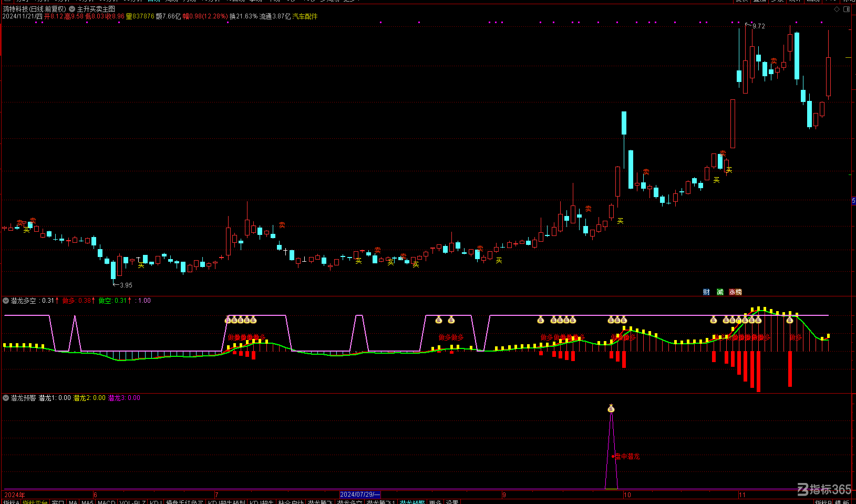Click the 幅0.98(12.28%) change readout
The height and width of the screenshot is (504, 856).
(x=205, y=16)
